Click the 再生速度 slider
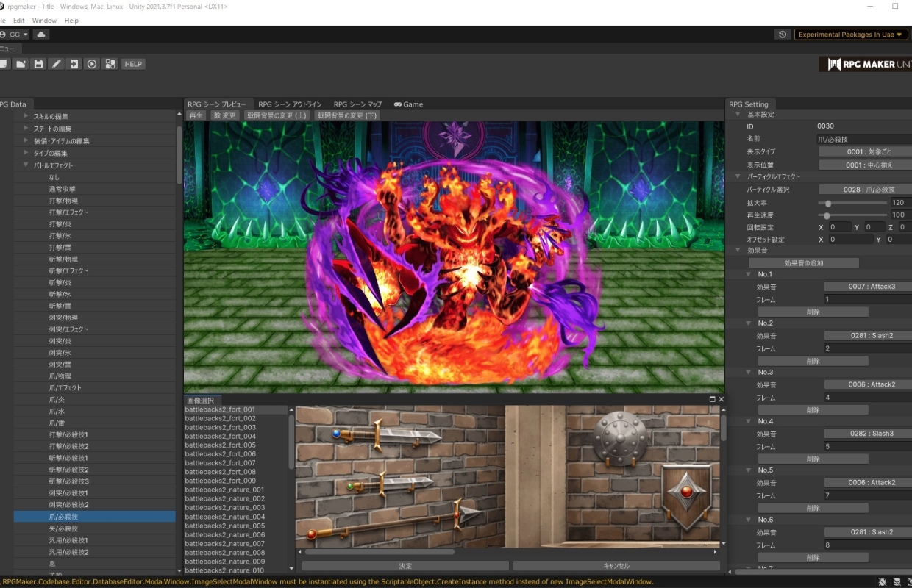This screenshot has width=912, height=588. 852,215
